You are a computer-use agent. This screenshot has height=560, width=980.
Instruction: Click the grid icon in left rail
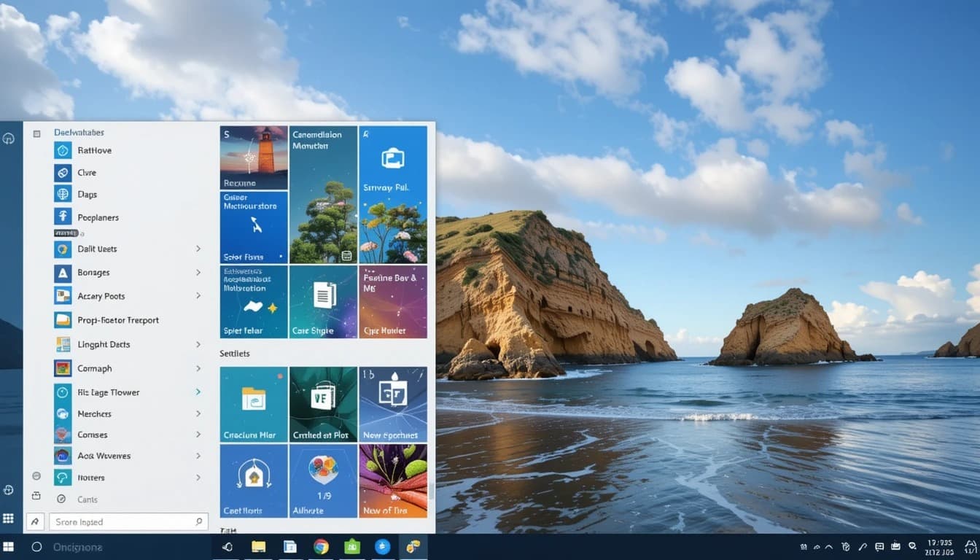9,518
